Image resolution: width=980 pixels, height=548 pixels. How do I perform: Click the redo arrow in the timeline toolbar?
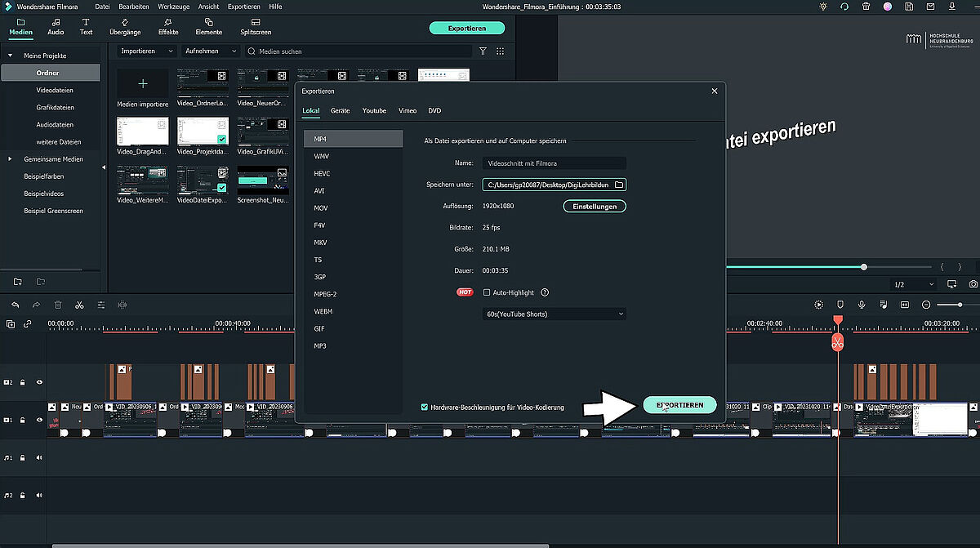36,305
